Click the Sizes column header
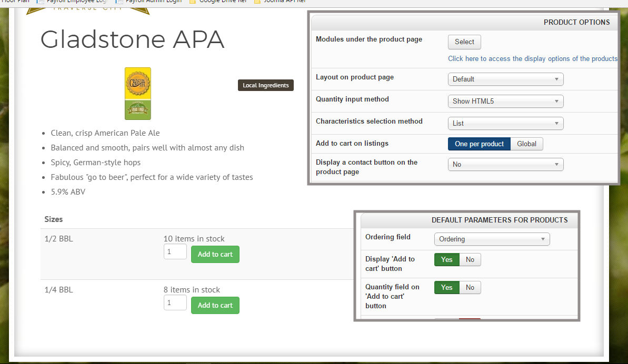Image resolution: width=628 pixels, height=364 pixels. click(x=54, y=219)
